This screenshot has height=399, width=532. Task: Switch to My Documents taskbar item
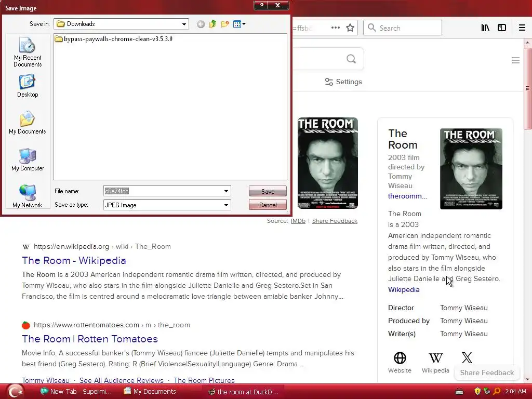pos(150,392)
